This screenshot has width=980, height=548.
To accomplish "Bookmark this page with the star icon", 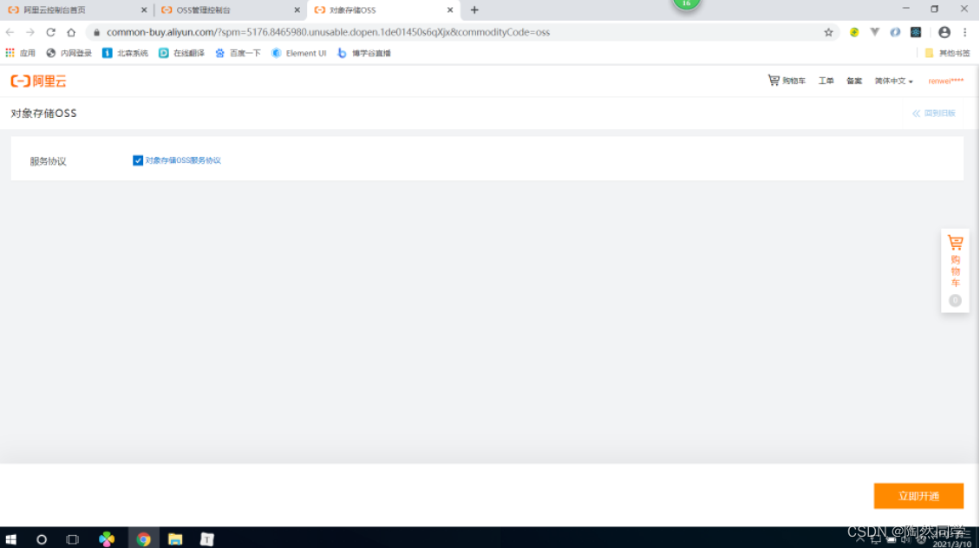I will click(x=828, y=32).
